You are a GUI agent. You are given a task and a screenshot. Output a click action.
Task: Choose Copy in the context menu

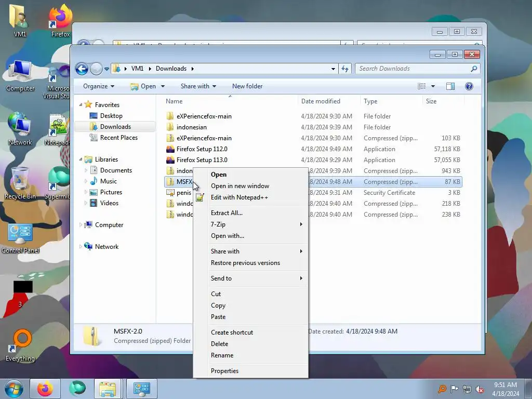[251, 305]
